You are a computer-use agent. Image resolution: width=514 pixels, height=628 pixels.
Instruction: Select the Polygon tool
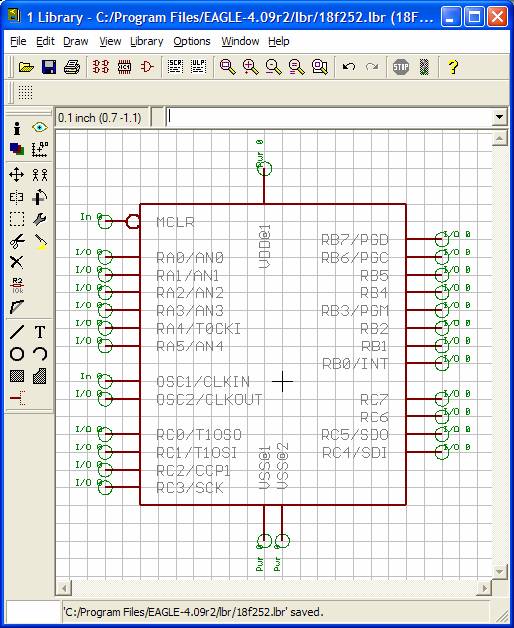click(x=40, y=376)
